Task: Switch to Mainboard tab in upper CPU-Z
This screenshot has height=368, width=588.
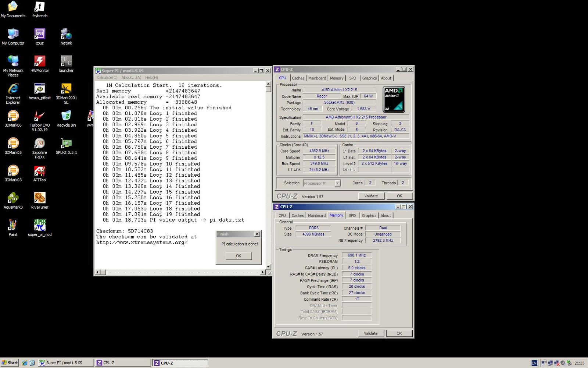Action: 317,78
